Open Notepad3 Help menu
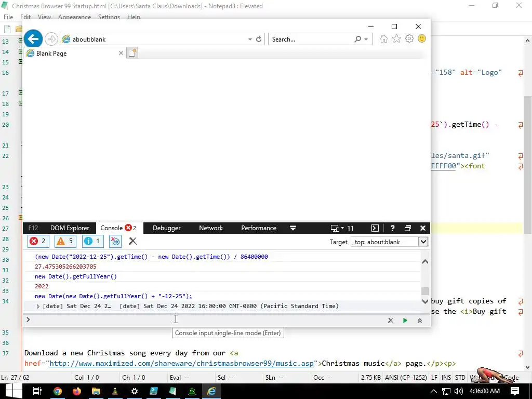This screenshot has height=399, width=532. pyautogui.click(x=134, y=17)
